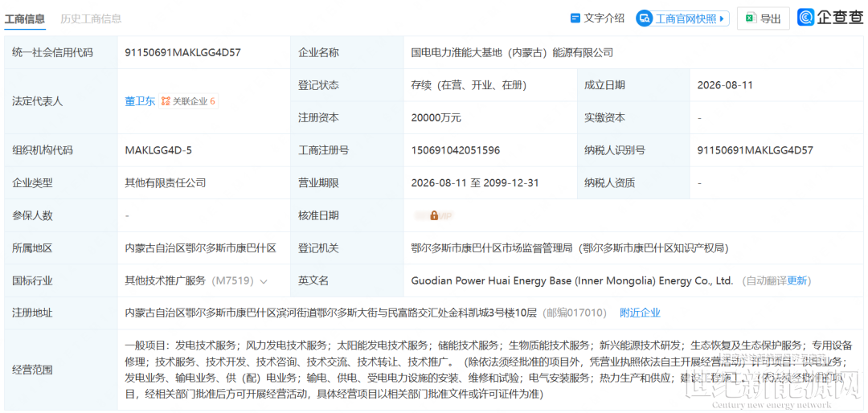Select 工商注册号 150691042051596
This screenshot has width=868, height=413.
pos(456,150)
